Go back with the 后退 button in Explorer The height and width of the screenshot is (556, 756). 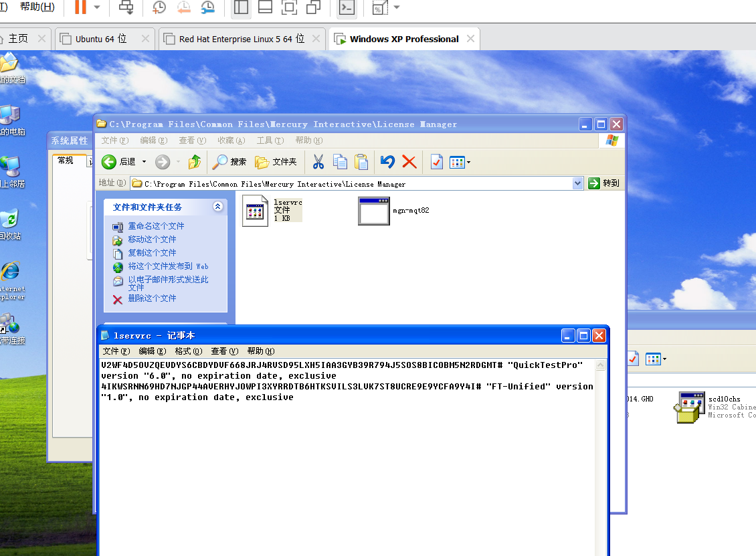(x=118, y=161)
